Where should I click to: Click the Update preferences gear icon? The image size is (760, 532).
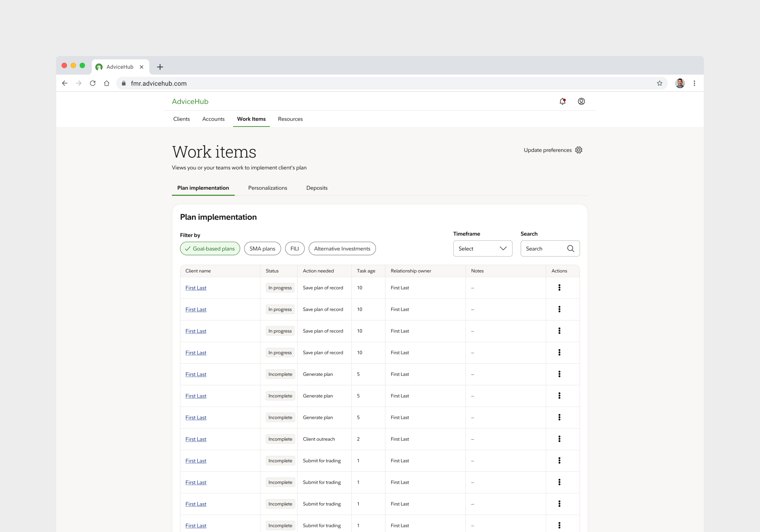[579, 150]
